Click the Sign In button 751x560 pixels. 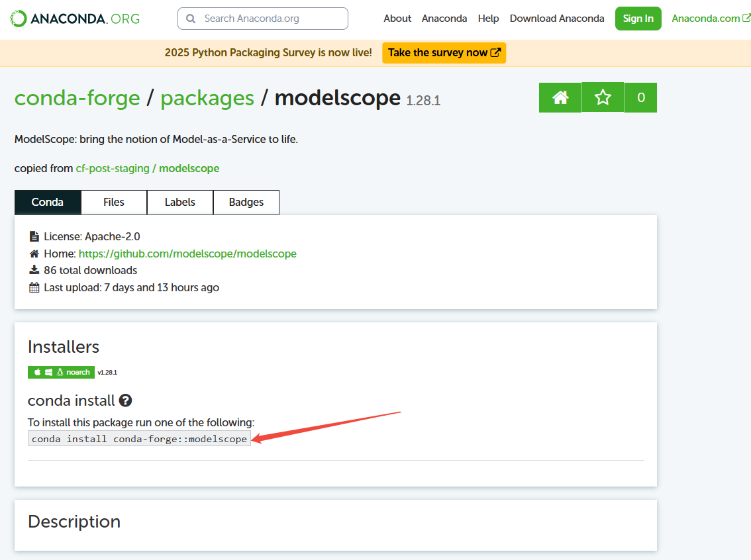pyautogui.click(x=638, y=19)
